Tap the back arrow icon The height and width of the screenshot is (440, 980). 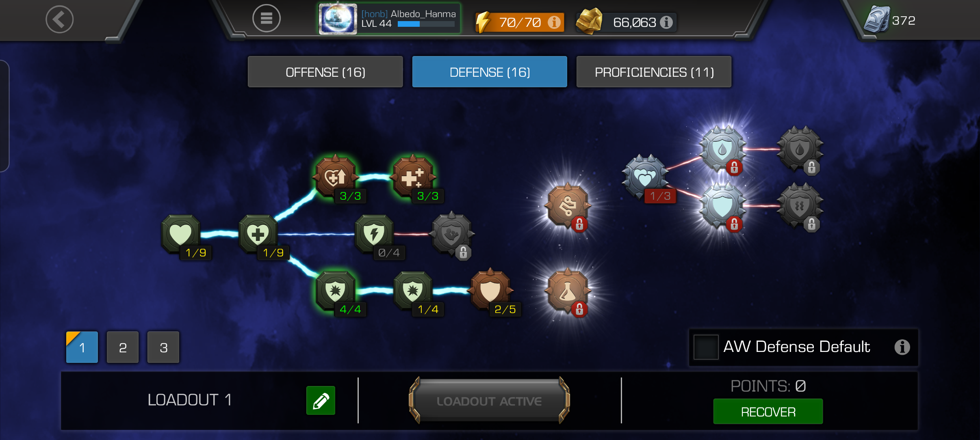tap(59, 19)
